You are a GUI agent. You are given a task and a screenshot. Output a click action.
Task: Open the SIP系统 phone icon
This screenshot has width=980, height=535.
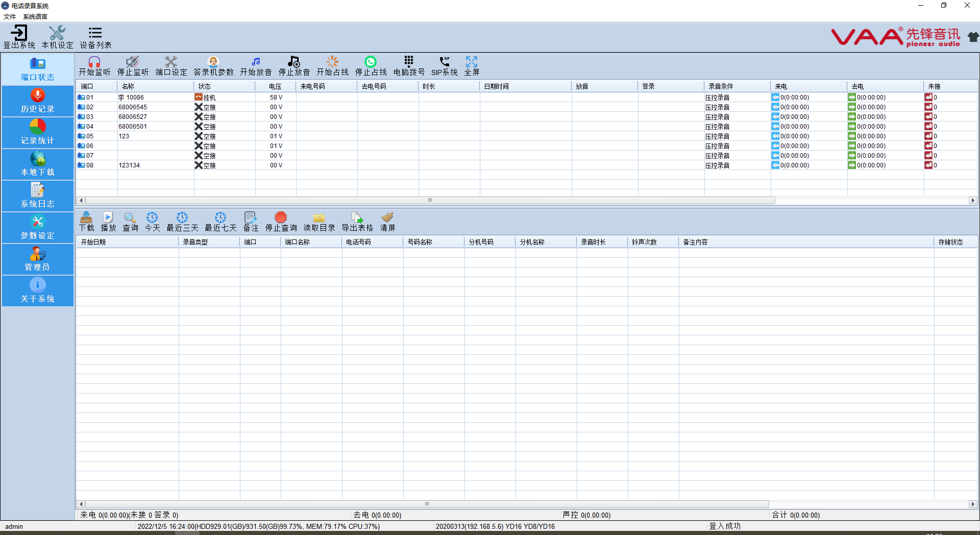pyautogui.click(x=444, y=62)
